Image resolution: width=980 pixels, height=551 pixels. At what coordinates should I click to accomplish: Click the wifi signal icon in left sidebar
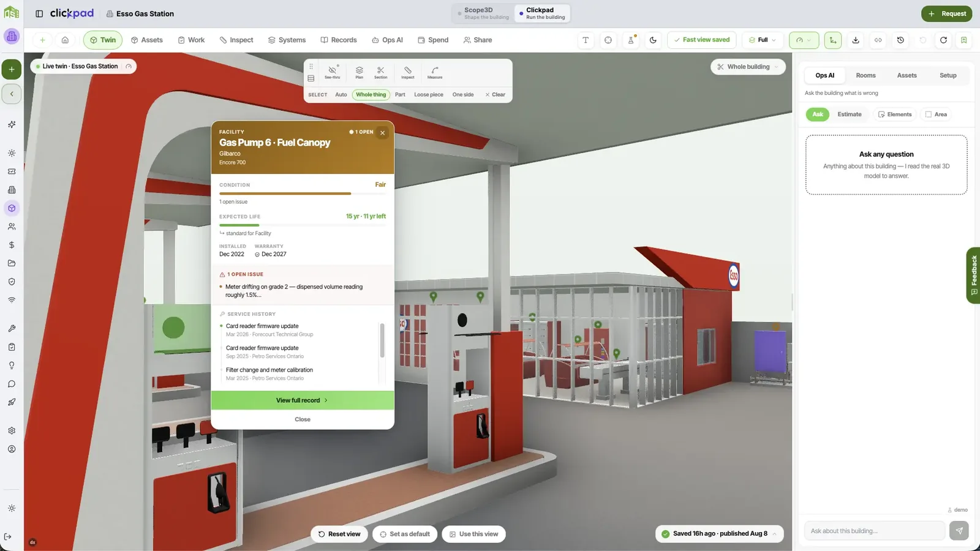pos(12,300)
